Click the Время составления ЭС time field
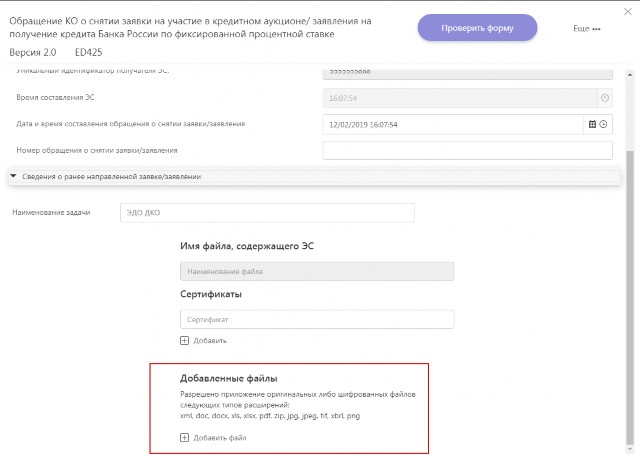 coord(460,98)
